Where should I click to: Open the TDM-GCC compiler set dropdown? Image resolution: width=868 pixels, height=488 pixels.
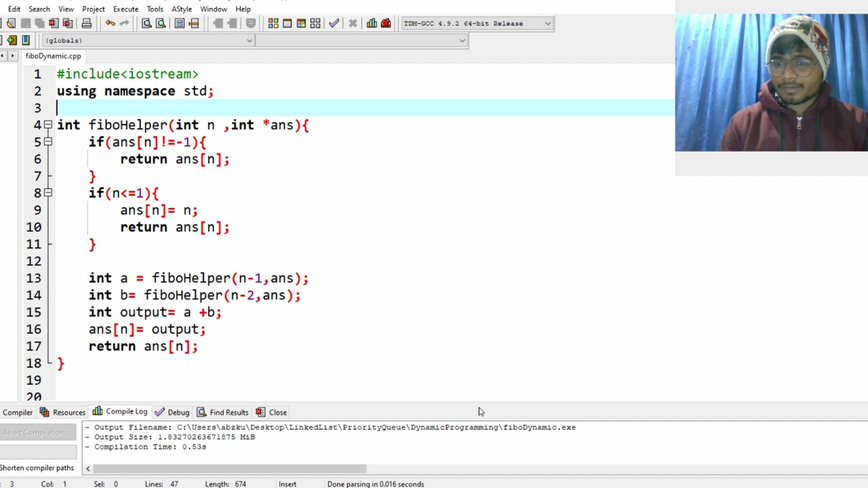[x=547, y=23]
